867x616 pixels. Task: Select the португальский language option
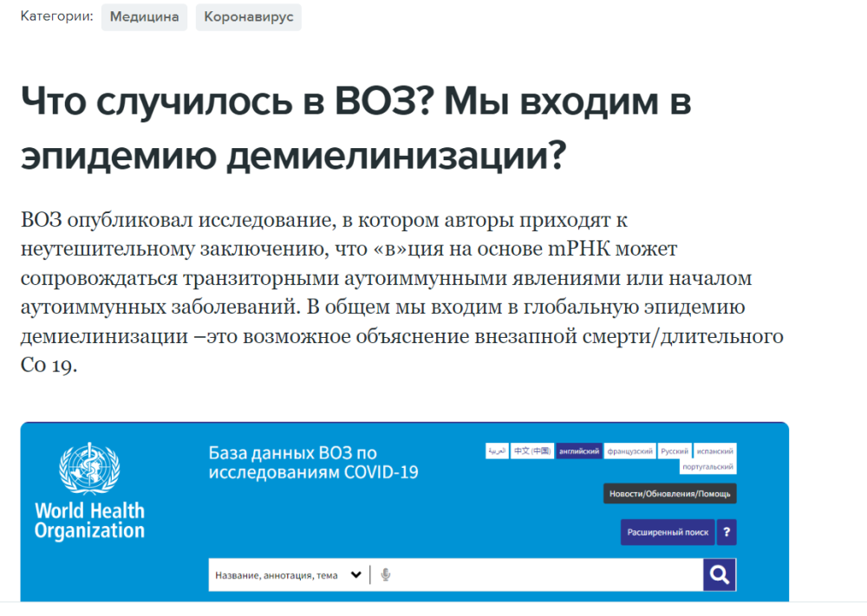tap(707, 466)
